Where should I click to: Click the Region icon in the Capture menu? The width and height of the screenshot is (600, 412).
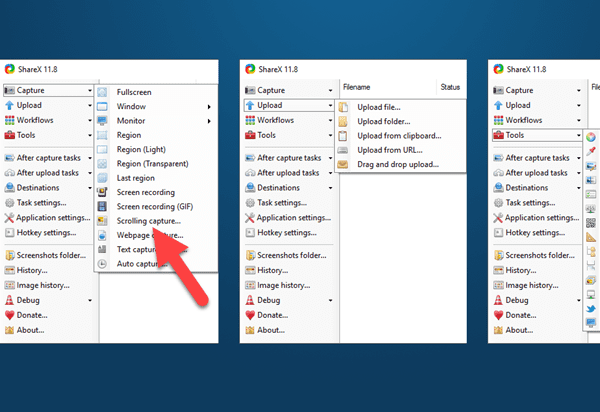102,135
